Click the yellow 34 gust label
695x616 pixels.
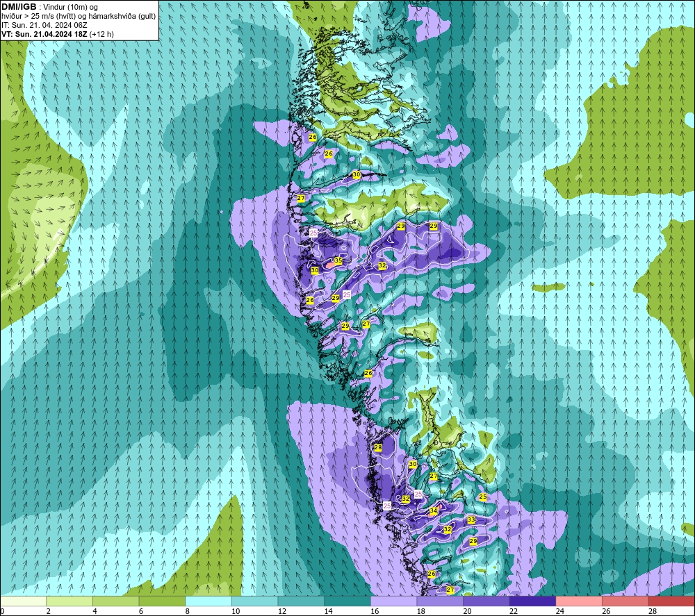(434, 510)
